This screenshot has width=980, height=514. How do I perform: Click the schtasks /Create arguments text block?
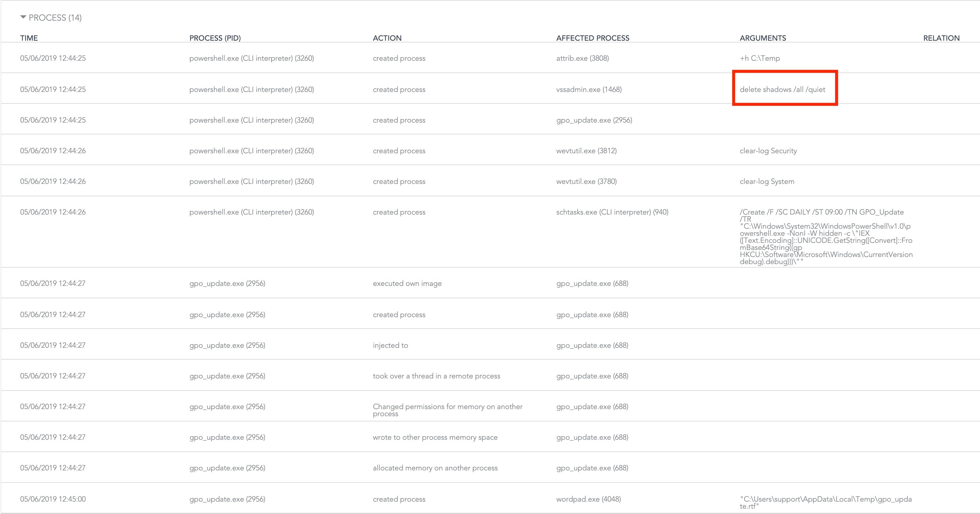[x=825, y=236]
